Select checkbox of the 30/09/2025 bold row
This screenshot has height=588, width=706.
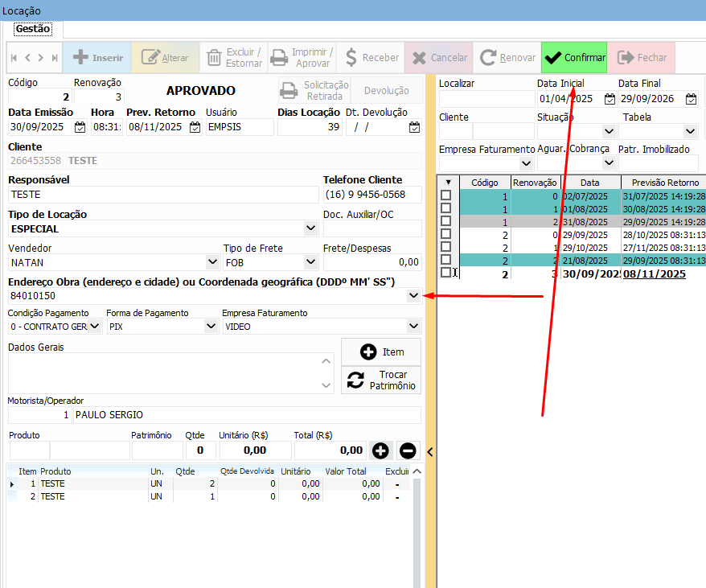[x=445, y=273]
